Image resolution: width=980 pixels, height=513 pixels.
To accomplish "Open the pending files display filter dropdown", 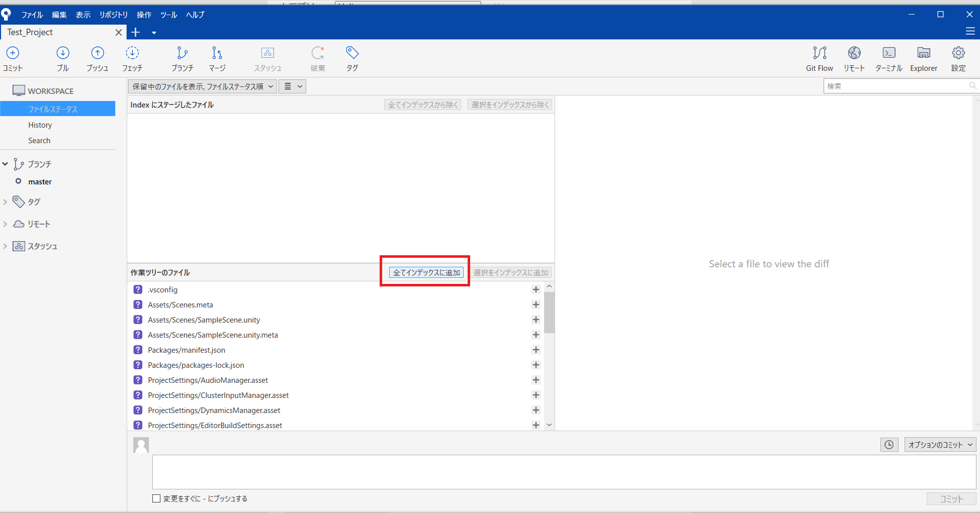I will (x=202, y=86).
